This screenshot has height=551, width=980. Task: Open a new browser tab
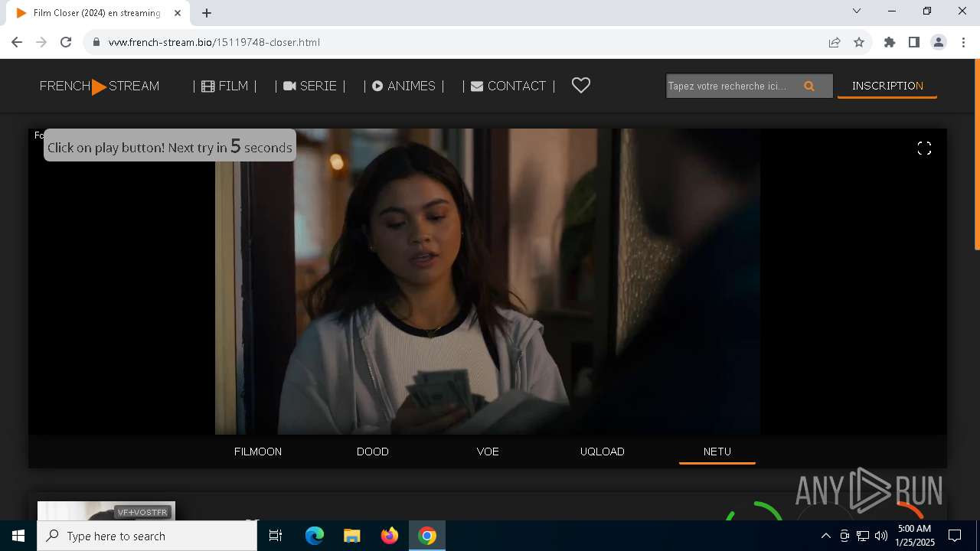point(207,13)
